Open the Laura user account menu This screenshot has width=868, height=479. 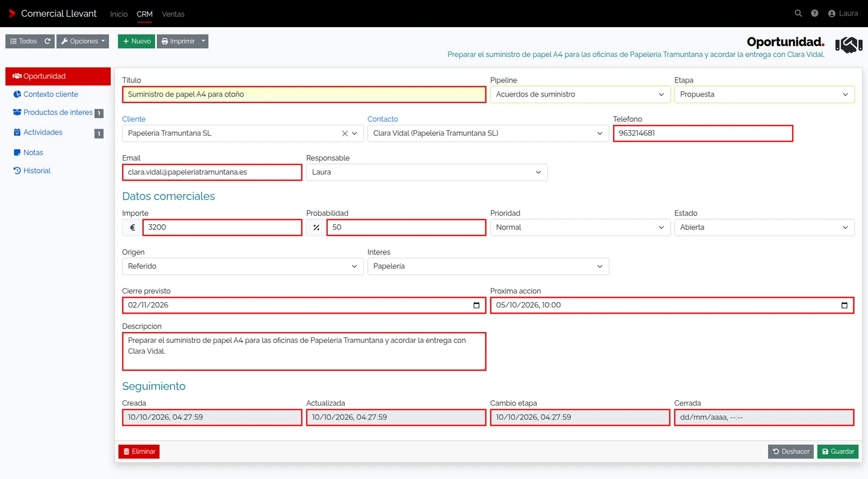point(843,14)
